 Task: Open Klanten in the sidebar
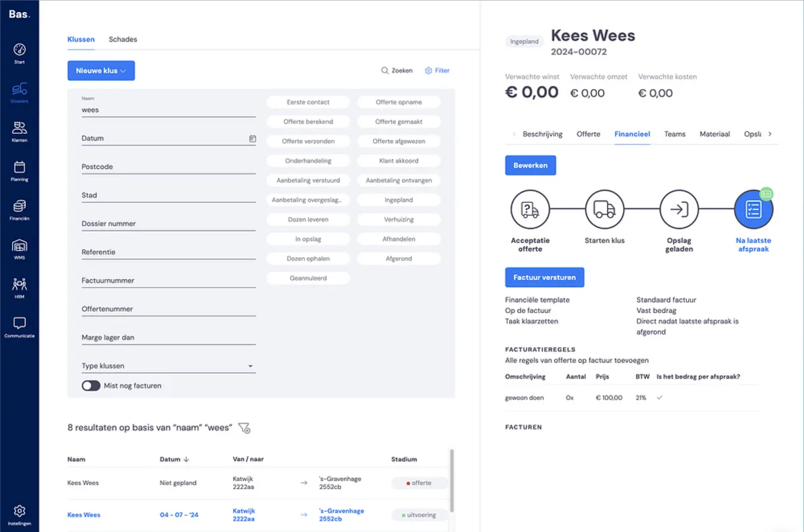click(x=19, y=131)
